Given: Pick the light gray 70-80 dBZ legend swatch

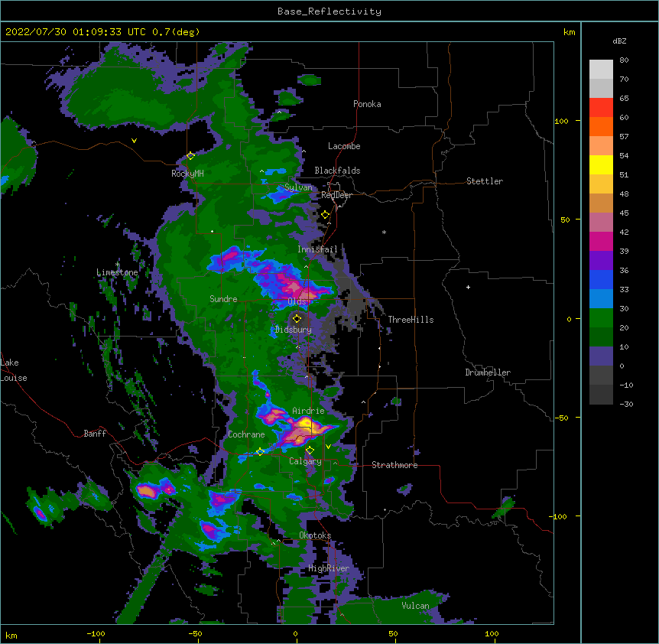Looking at the screenshot, I should pos(601,70).
